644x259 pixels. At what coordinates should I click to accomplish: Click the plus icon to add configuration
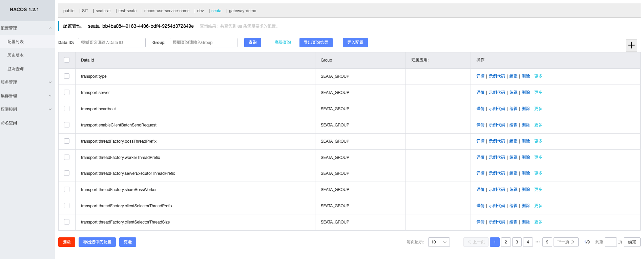pos(631,45)
